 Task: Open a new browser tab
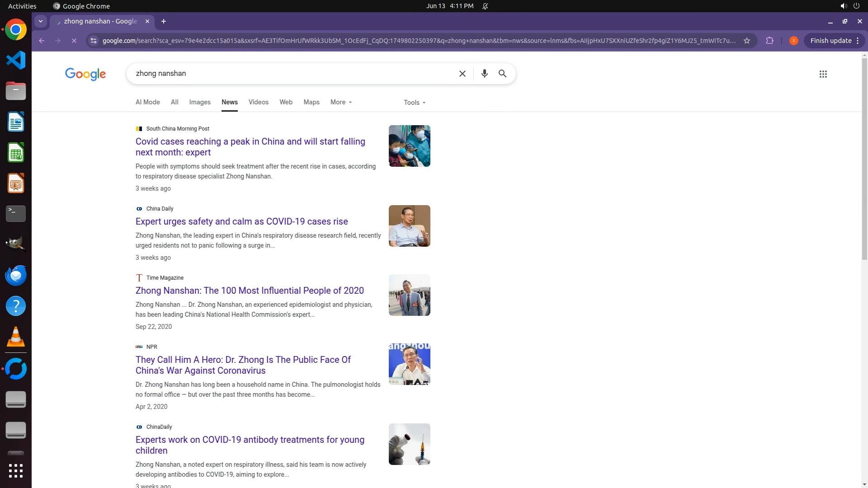(x=164, y=21)
